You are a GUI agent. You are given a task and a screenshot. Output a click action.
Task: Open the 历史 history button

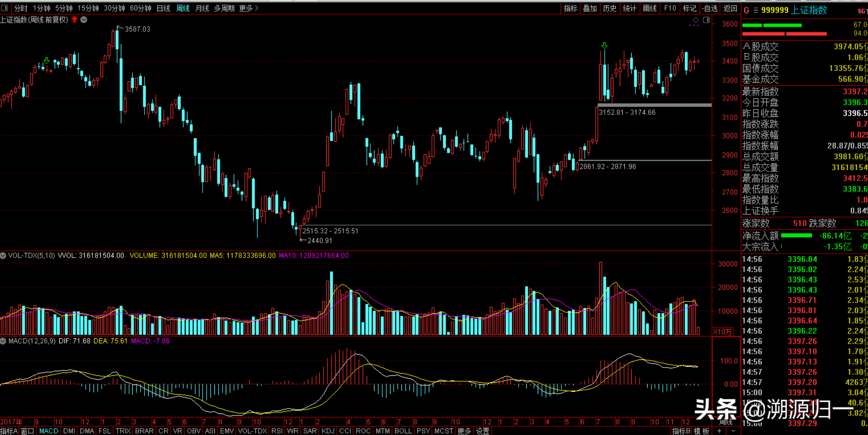point(610,8)
